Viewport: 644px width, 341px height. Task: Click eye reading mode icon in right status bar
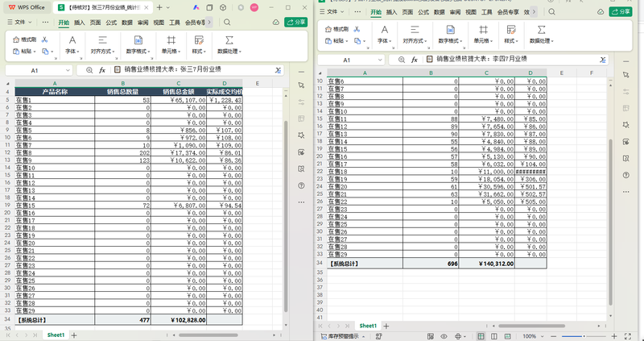(444, 336)
